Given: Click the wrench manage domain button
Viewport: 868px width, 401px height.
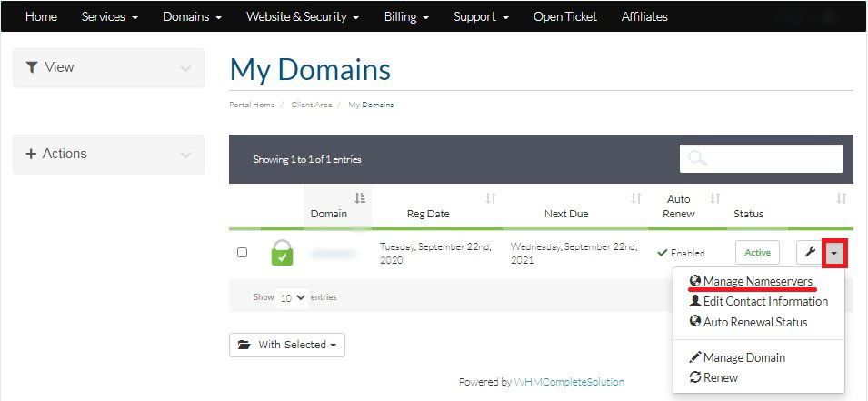Looking at the screenshot, I should [x=810, y=252].
